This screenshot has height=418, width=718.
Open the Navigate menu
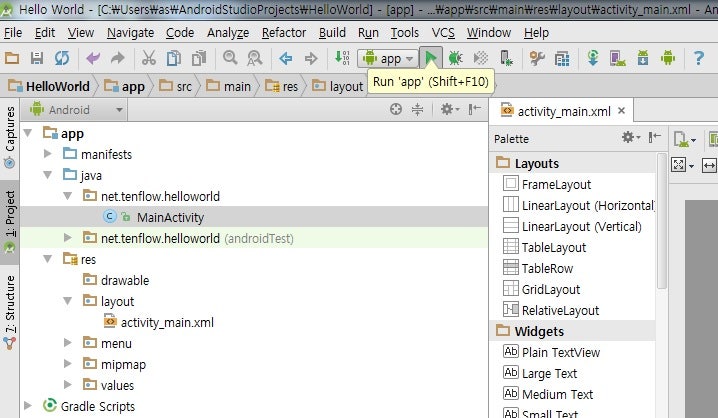pos(130,33)
